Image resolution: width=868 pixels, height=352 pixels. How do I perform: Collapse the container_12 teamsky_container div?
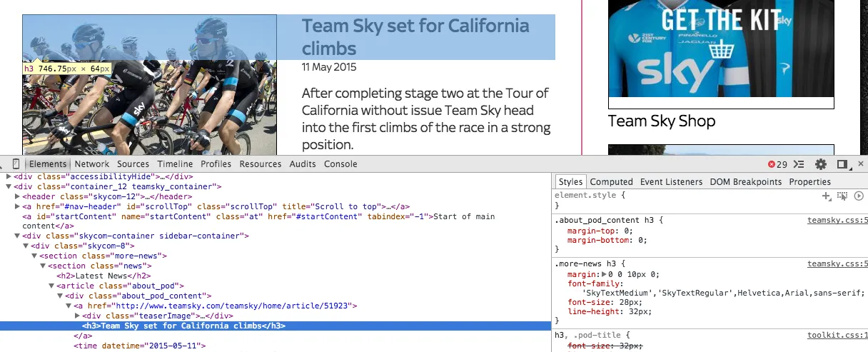pyautogui.click(x=9, y=186)
